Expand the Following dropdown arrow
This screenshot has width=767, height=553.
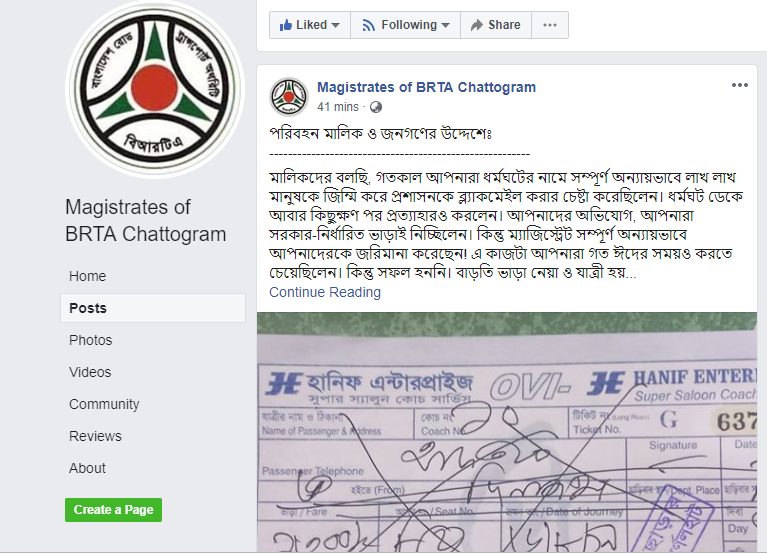click(445, 25)
